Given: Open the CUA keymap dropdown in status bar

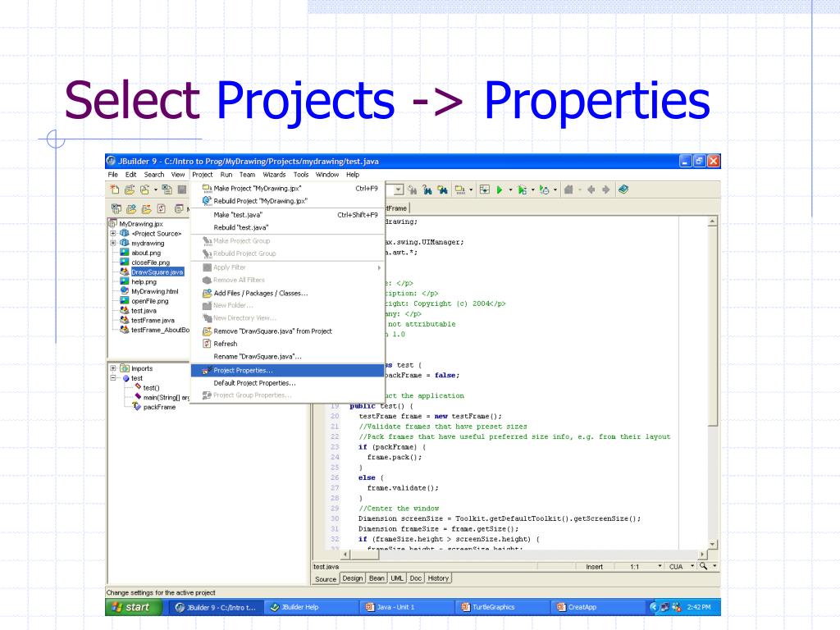Looking at the screenshot, I should 692,566.
